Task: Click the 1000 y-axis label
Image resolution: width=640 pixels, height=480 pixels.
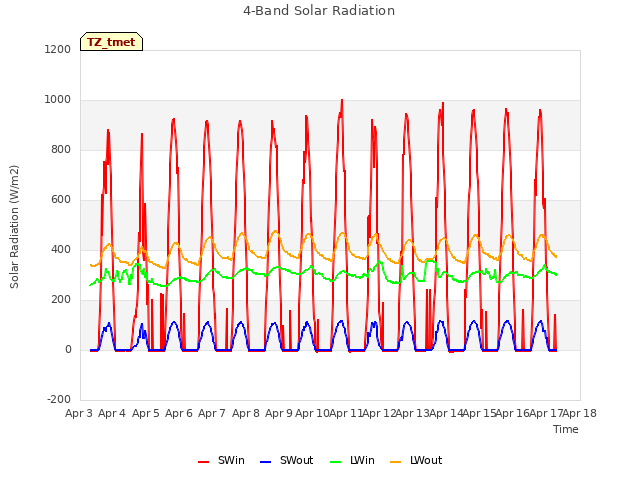Action: tap(58, 100)
